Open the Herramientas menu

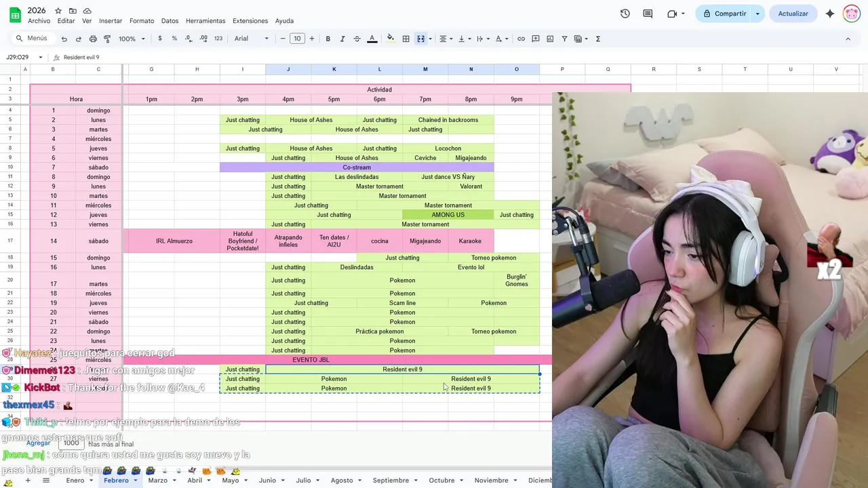coord(205,21)
